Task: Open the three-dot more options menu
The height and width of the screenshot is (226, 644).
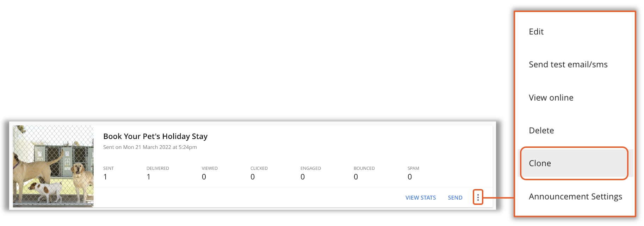Action: (x=478, y=197)
